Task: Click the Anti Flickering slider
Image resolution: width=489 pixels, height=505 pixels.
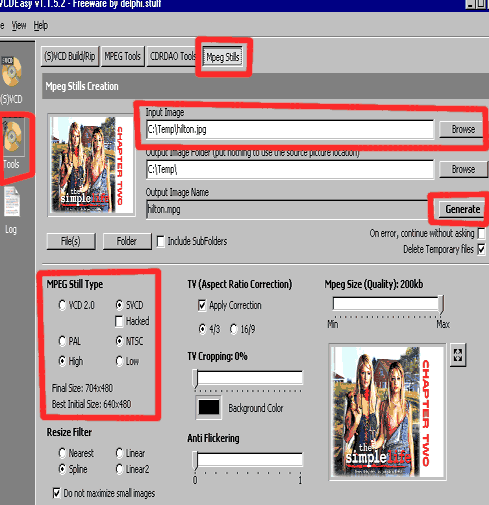Action: tap(248, 460)
